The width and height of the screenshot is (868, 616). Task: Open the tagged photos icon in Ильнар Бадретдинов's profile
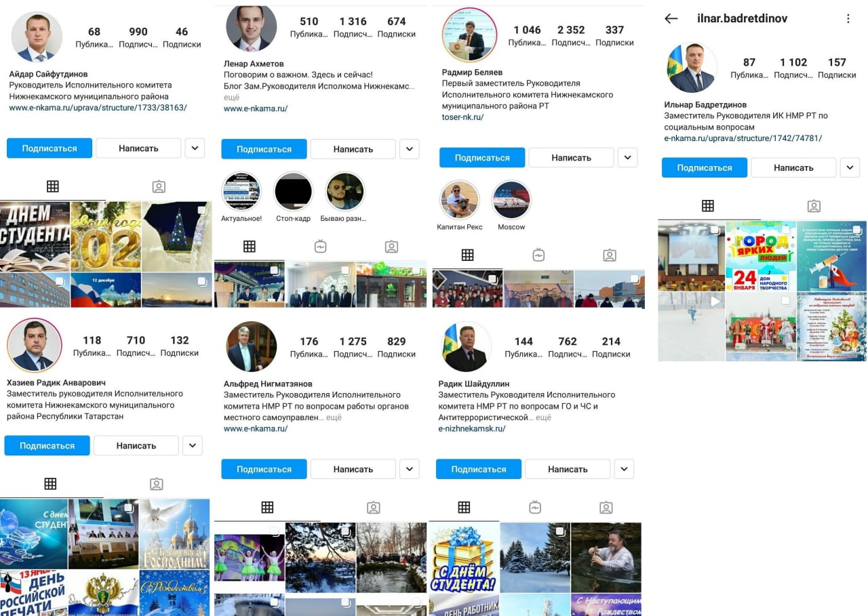[x=814, y=206]
